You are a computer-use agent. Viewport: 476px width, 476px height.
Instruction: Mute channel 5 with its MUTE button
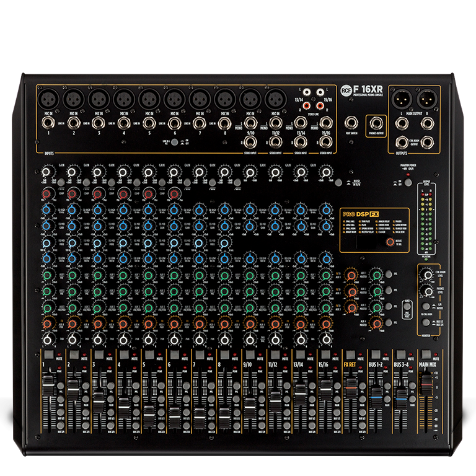coord(149,355)
